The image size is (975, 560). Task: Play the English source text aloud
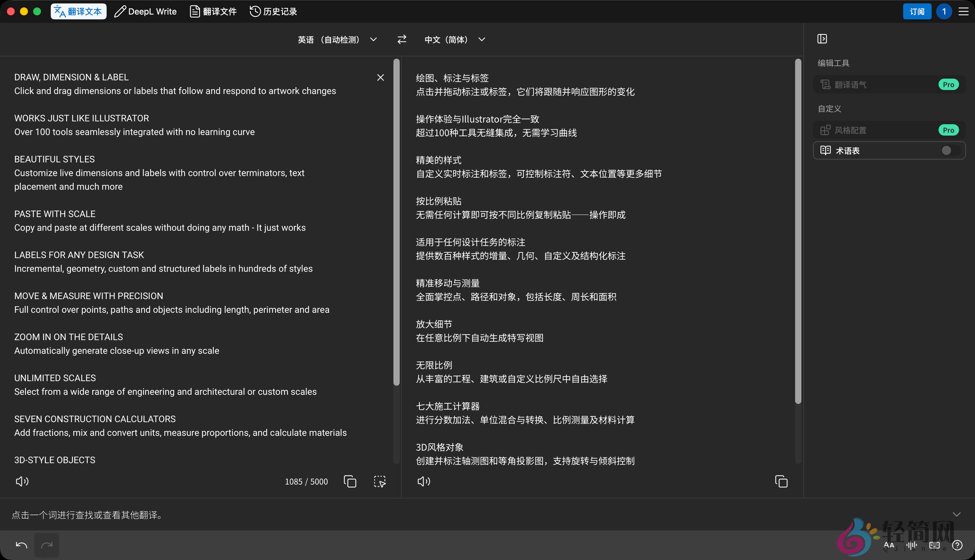pos(22,481)
